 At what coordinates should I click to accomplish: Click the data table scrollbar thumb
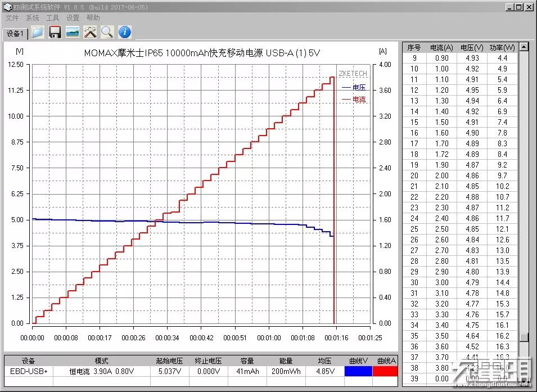[524, 337]
